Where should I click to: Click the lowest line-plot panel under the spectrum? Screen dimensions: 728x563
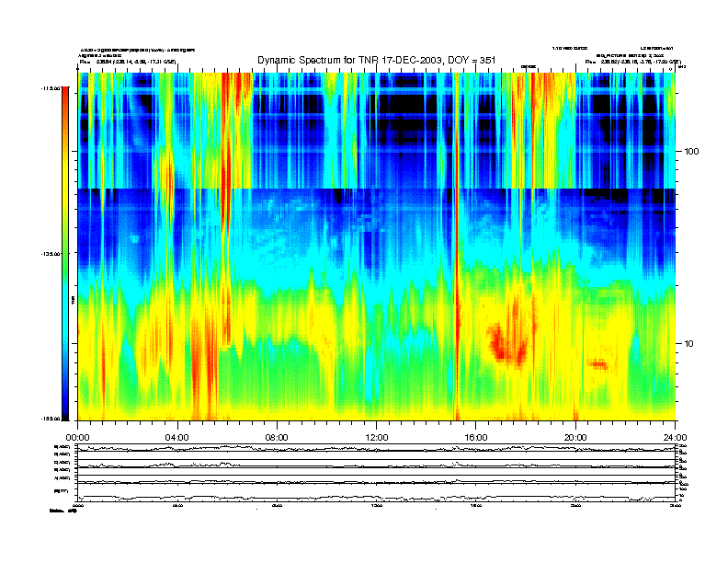click(x=376, y=493)
